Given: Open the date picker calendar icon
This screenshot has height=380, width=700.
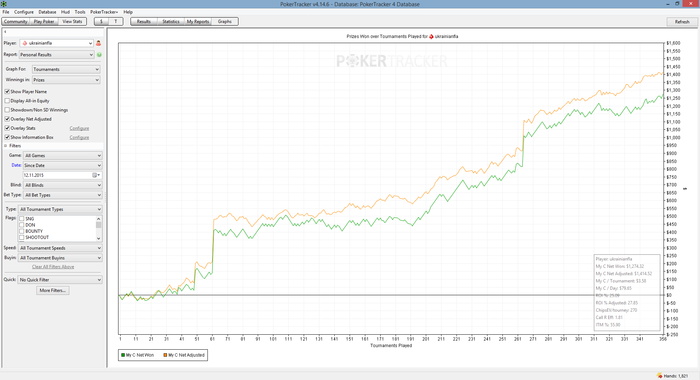Looking at the screenshot, I should (95, 175).
